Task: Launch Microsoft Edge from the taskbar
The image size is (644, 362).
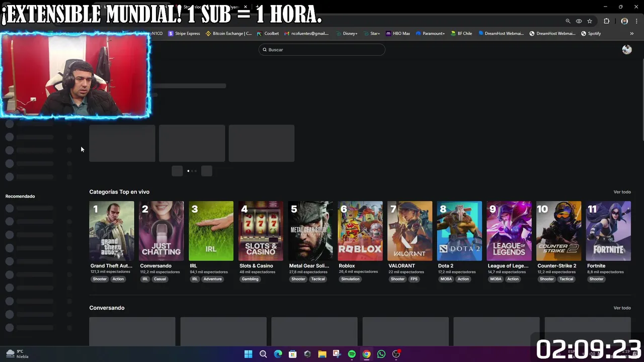Action: point(278,354)
